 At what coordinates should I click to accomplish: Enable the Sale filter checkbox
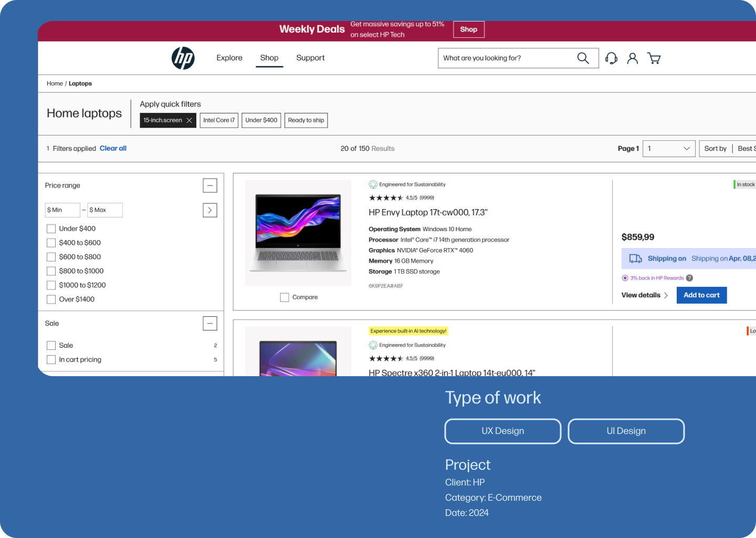point(51,345)
